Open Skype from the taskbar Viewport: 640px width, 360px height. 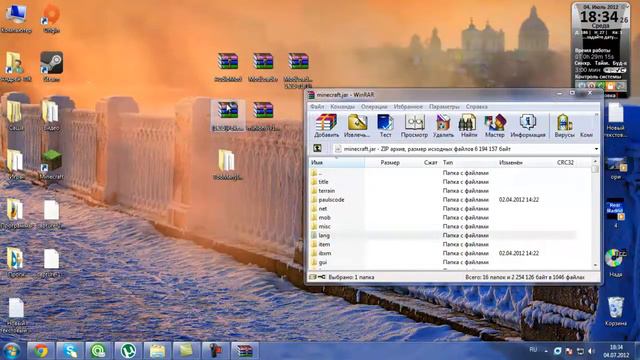pyautogui.click(x=70, y=351)
